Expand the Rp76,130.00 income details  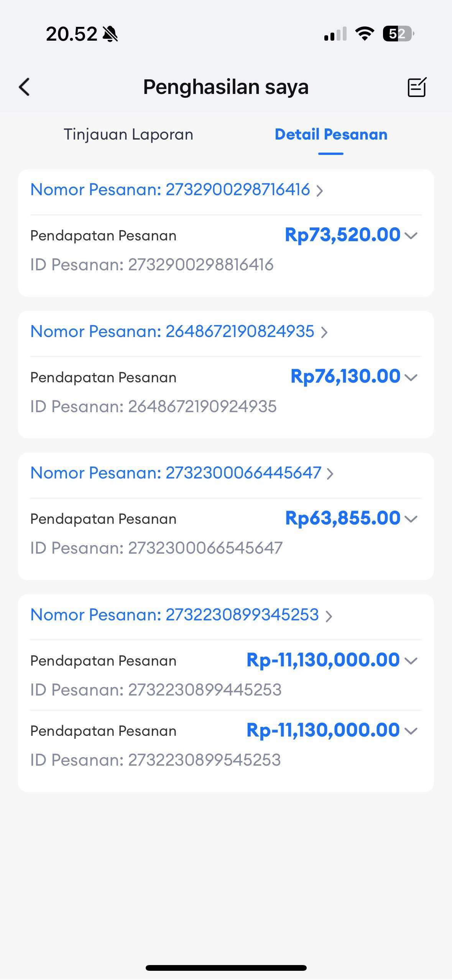point(411,377)
